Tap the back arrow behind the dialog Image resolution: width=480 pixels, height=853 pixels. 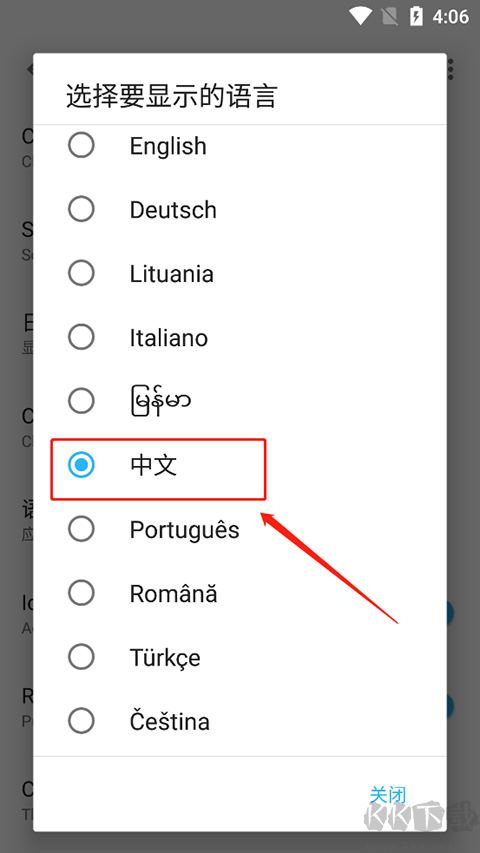click(29, 70)
